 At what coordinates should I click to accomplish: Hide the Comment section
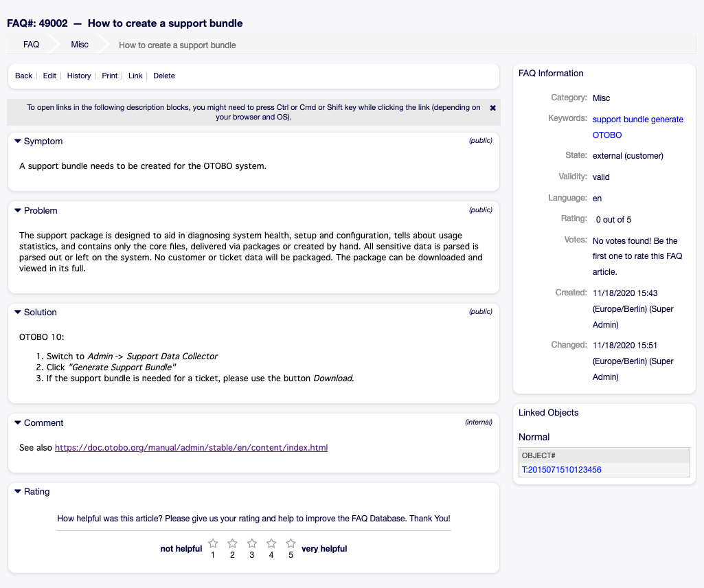19,423
